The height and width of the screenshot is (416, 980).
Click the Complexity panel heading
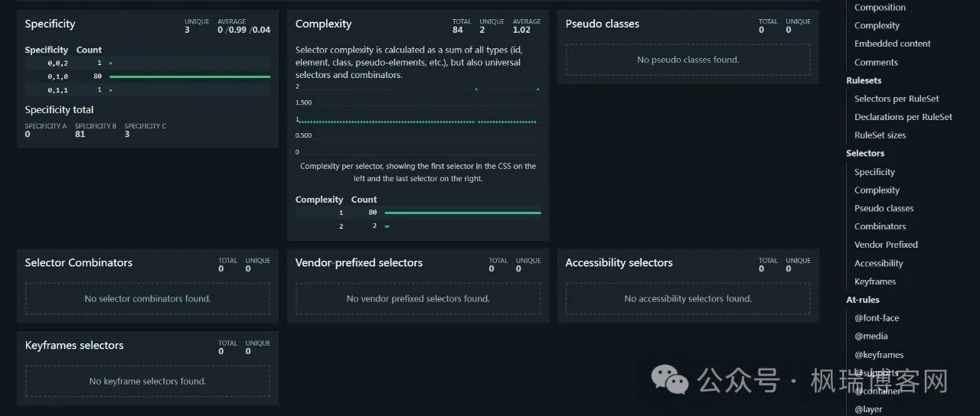pos(323,24)
